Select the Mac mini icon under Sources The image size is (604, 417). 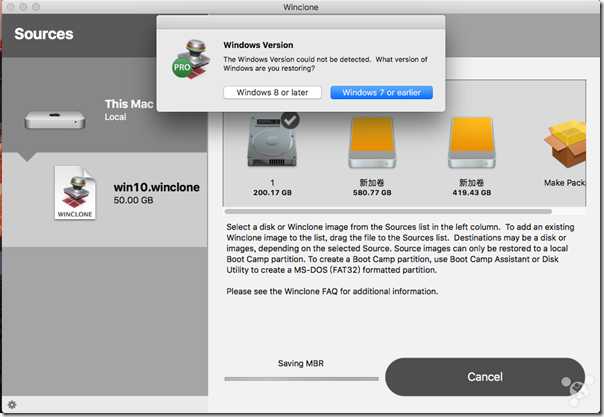pos(55,120)
